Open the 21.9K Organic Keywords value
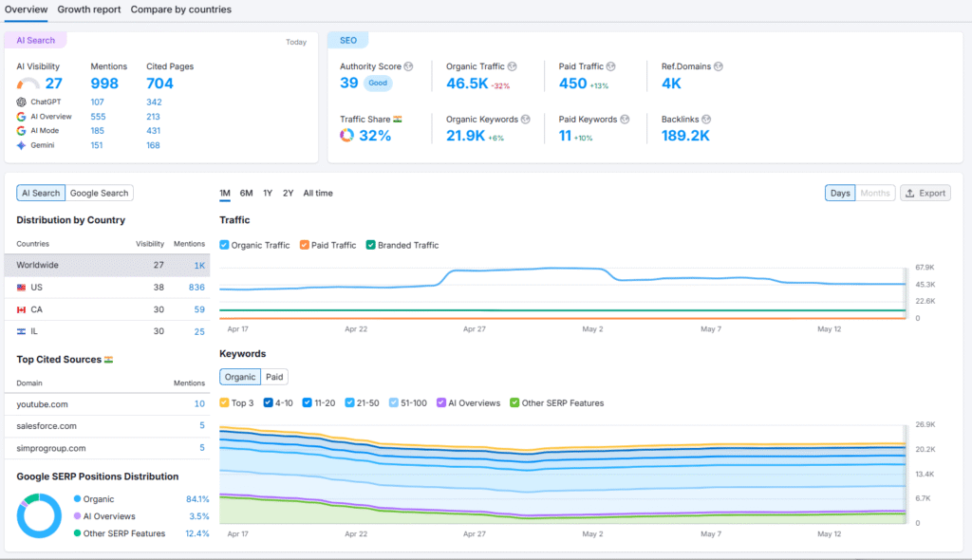This screenshot has height=560, width=972. [465, 135]
